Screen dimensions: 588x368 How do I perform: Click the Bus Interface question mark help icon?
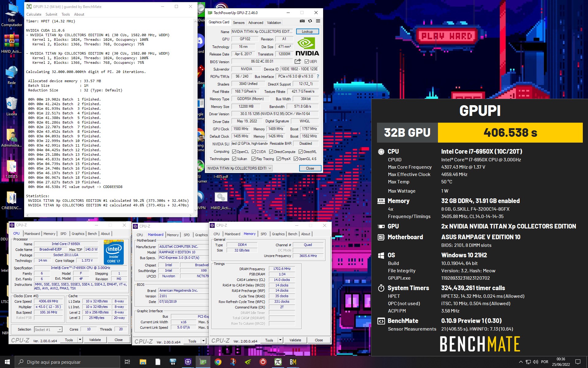click(x=318, y=76)
